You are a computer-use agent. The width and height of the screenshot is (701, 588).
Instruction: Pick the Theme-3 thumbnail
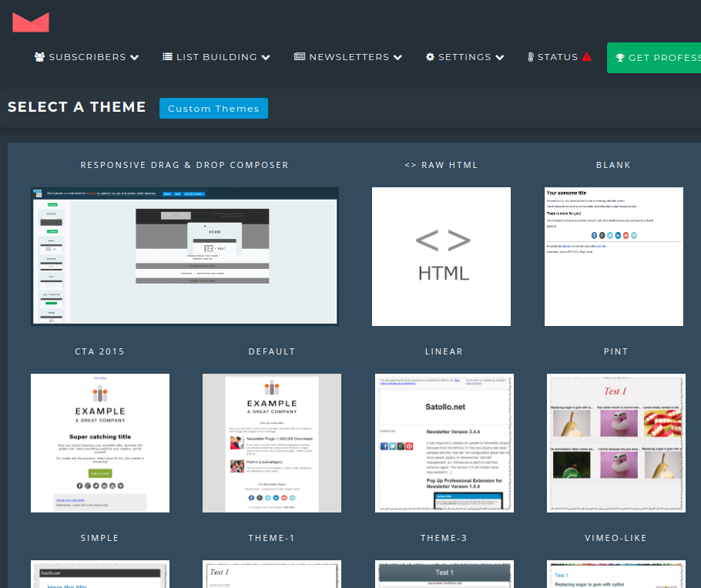(444, 574)
